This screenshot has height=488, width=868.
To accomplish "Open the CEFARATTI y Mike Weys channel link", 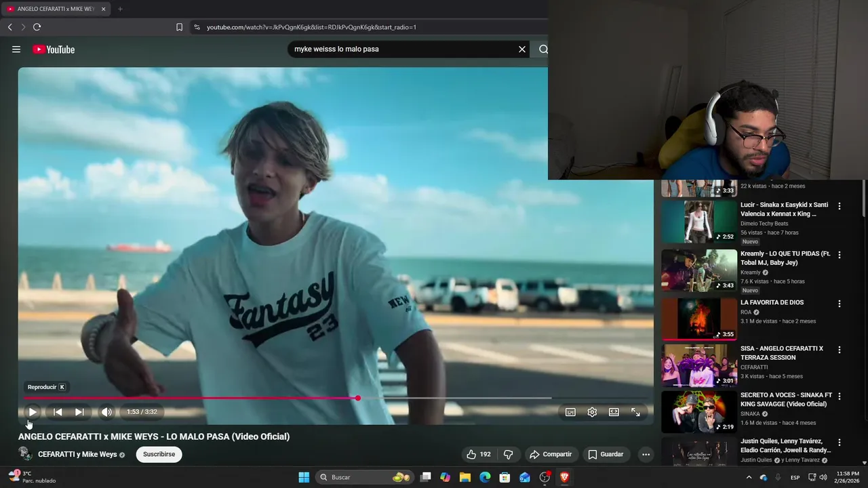I will pos(77,454).
